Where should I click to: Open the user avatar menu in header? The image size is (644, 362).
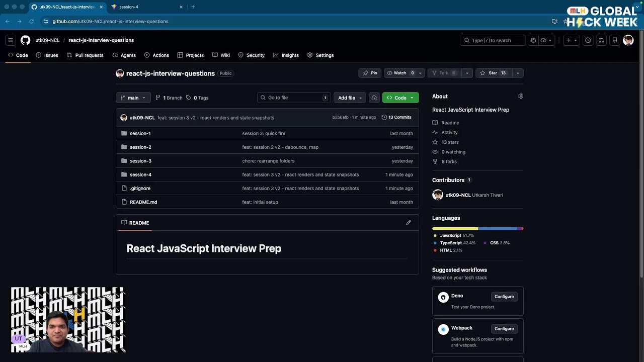628,40
